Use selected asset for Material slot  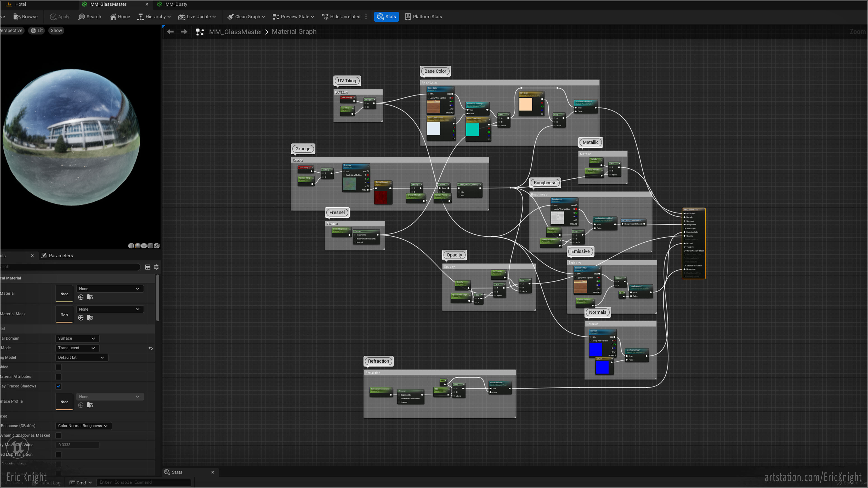pos(81,297)
